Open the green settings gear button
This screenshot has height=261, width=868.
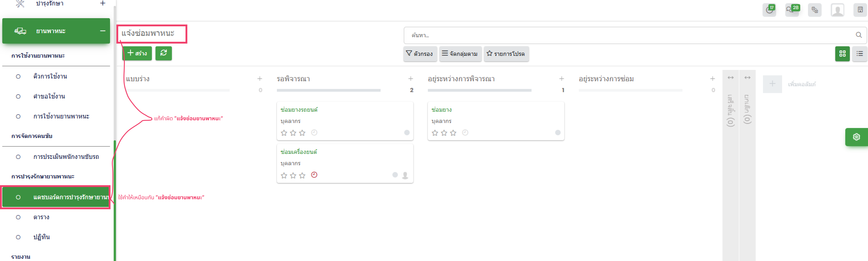click(856, 137)
